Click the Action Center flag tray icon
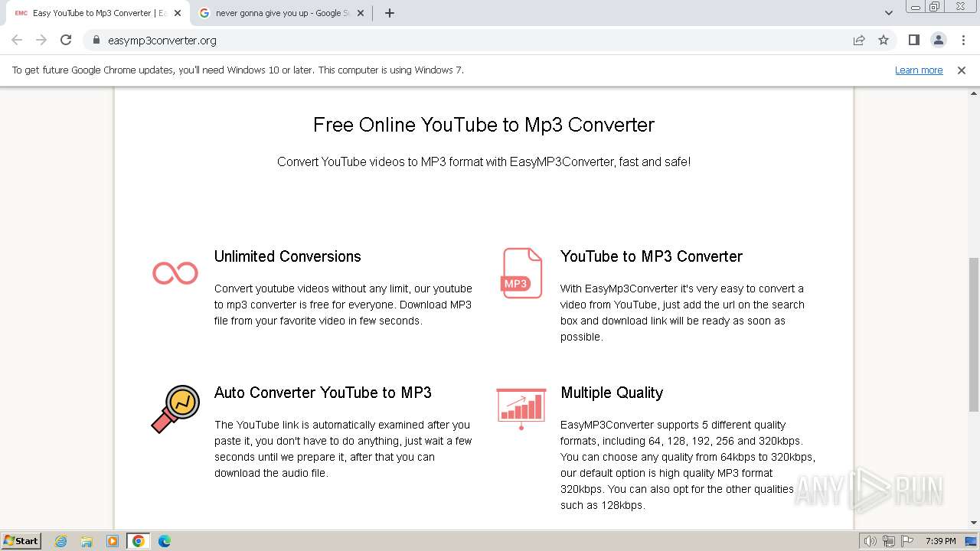Image resolution: width=980 pixels, height=551 pixels. [907, 541]
